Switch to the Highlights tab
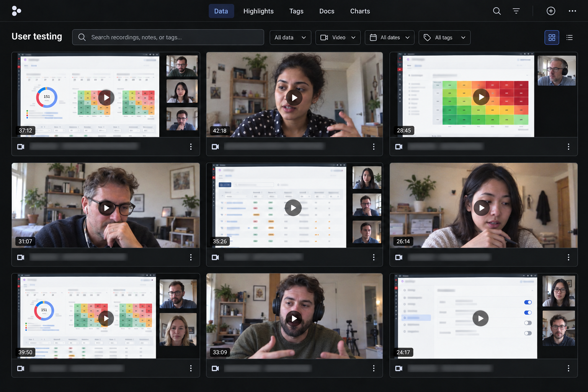588x392 pixels. [x=258, y=11]
